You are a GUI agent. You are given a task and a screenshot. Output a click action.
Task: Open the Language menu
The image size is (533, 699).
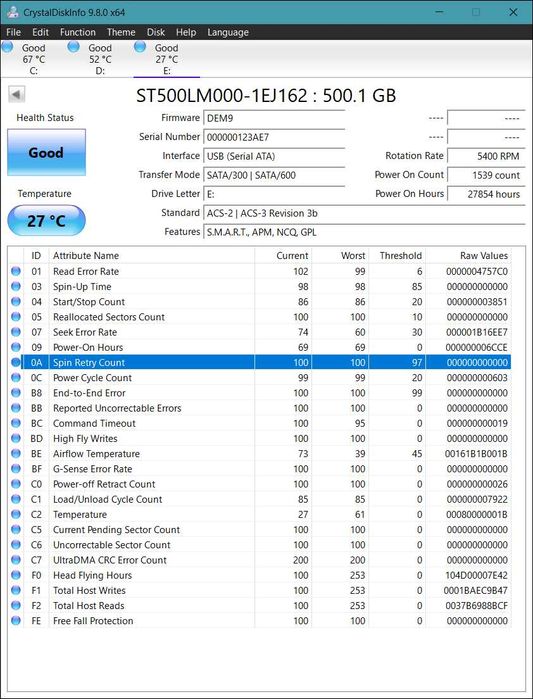(x=228, y=32)
